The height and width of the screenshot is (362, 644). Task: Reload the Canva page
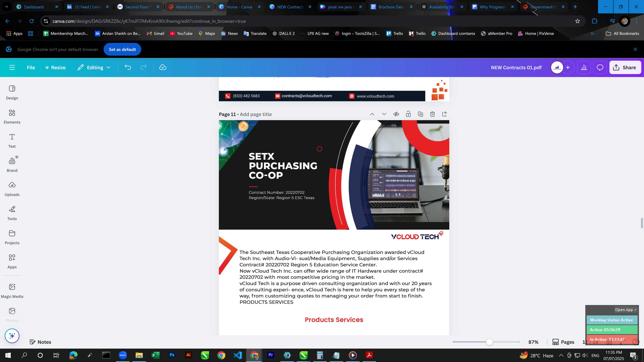[32, 21]
